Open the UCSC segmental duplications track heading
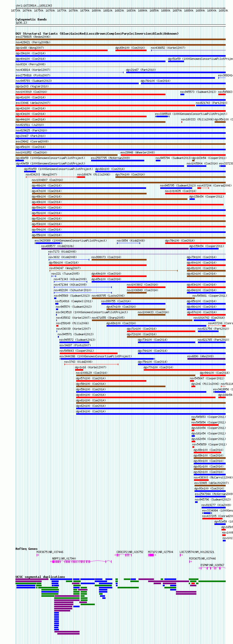This screenshot has width=233, height=644. tap(40, 577)
